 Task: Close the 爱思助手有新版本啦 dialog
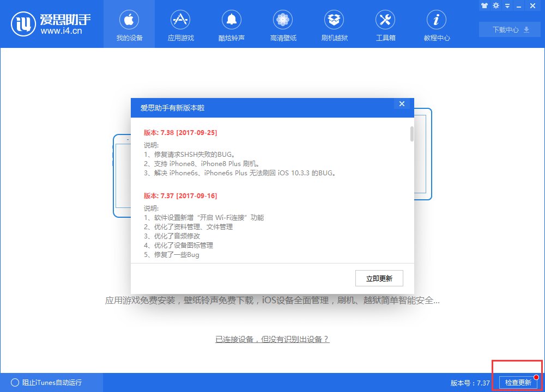coord(402,103)
